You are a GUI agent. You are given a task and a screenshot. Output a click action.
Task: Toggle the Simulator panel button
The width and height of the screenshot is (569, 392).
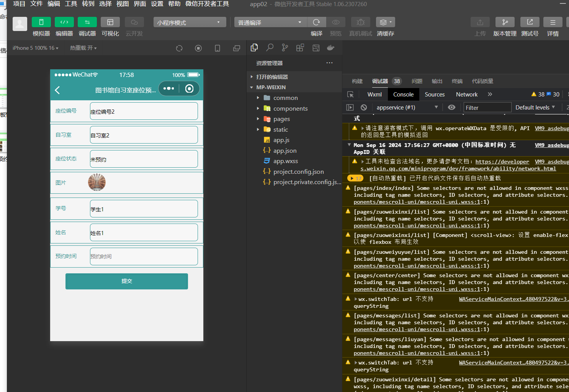tap(41, 22)
